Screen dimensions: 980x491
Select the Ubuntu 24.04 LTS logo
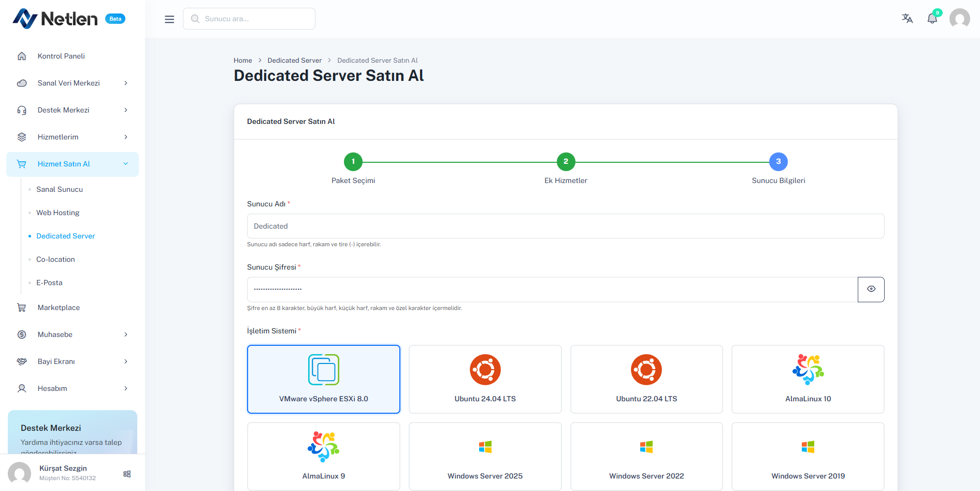coord(485,370)
